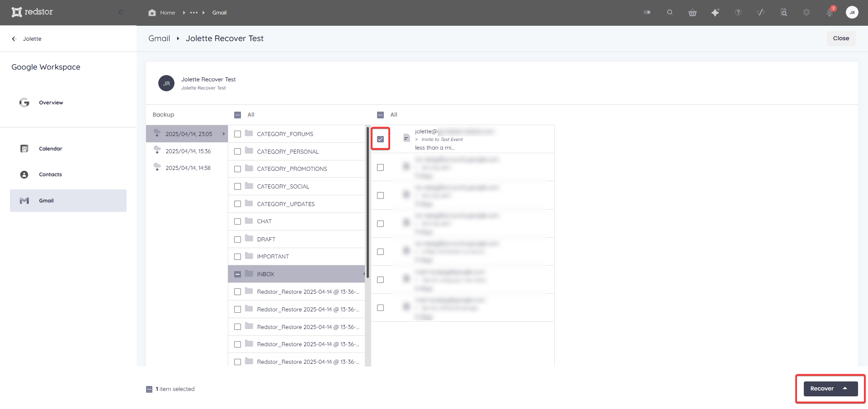
Task: Select Gmail in the sidebar
Action: coord(68,201)
